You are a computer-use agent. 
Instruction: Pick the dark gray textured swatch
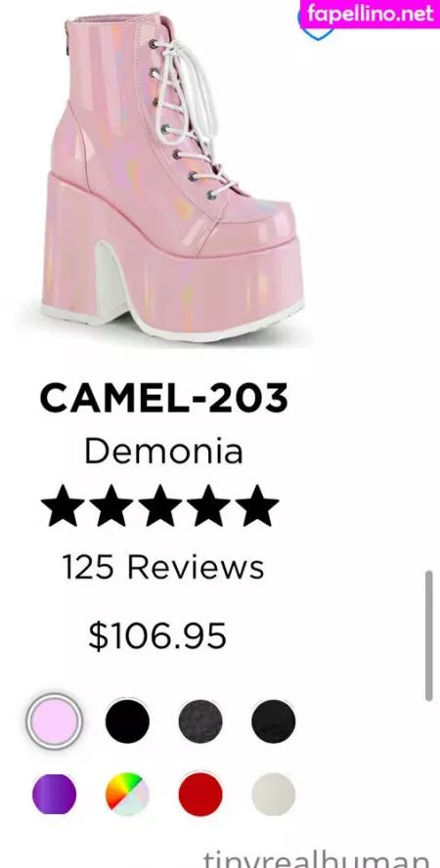point(200,721)
